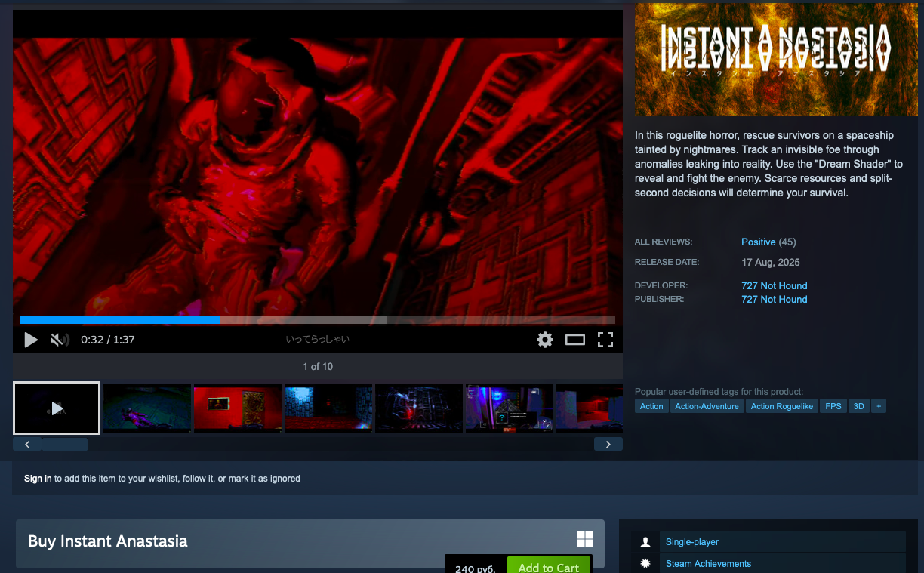Toggle theater mode for video
Viewport: 924px width, 573px height.
coord(575,340)
